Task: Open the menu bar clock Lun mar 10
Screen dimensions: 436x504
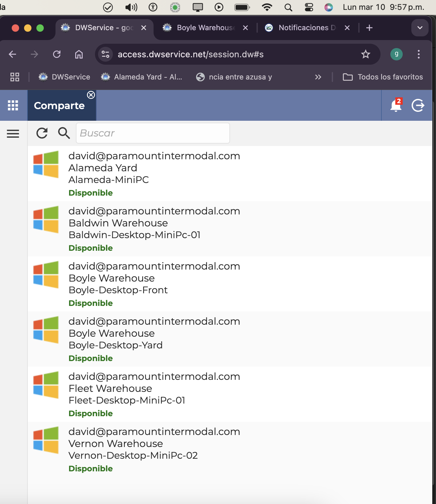Action: pyautogui.click(x=384, y=7)
